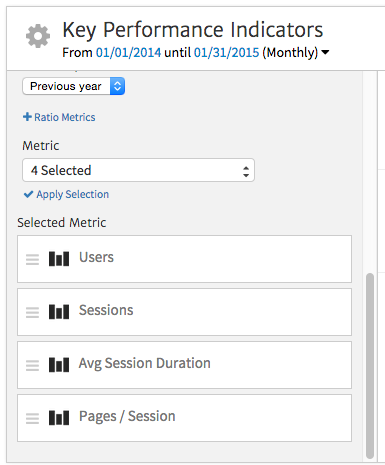Viewport: 385px width, 465px height.
Task: Click the plus icon beside Ratio Metrics
Action: (27, 117)
